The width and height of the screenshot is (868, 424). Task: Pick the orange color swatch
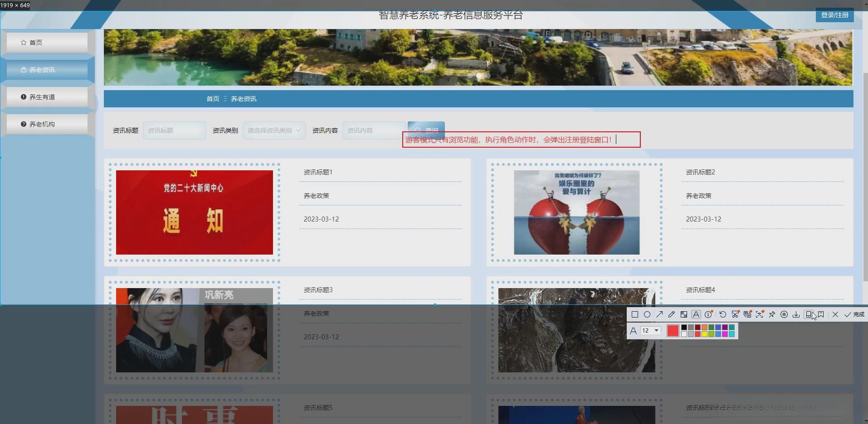click(x=704, y=328)
